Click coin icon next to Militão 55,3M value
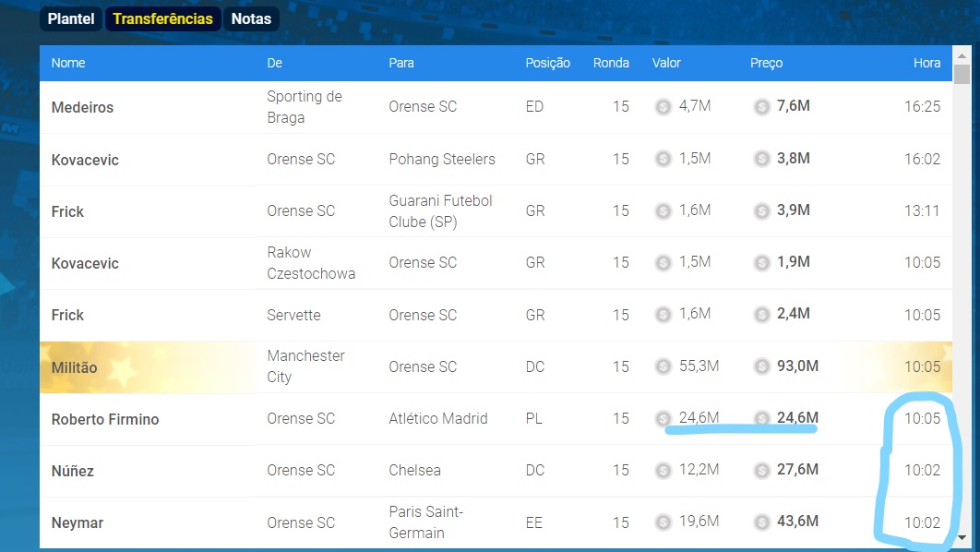This screenshot has width=980, height=552. pyautogui.click(x=663, y=366)
